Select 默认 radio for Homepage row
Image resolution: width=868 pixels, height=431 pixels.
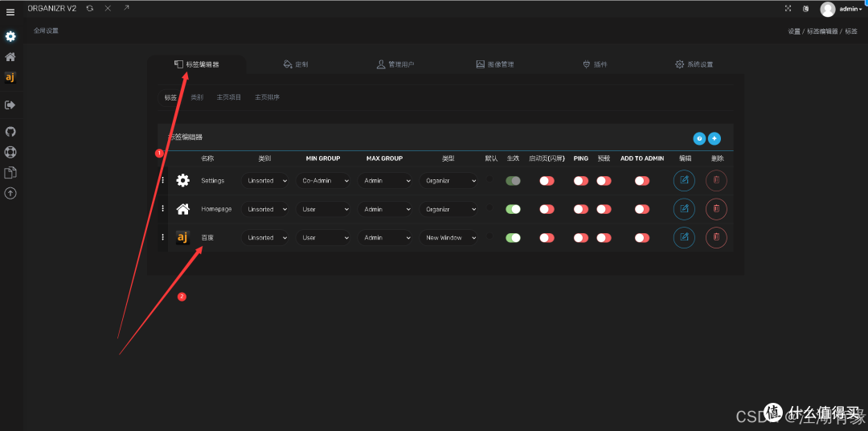(x=489, y=207)
